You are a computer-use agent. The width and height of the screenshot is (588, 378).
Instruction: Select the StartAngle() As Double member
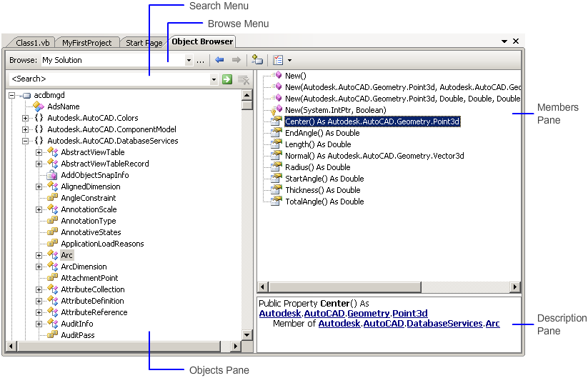(x=324, y=179)
